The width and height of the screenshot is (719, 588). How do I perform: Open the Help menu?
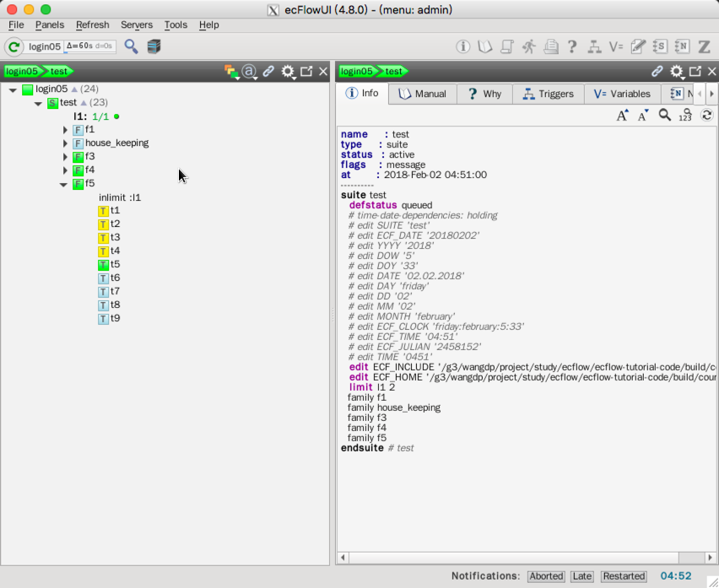click(208, 24)
